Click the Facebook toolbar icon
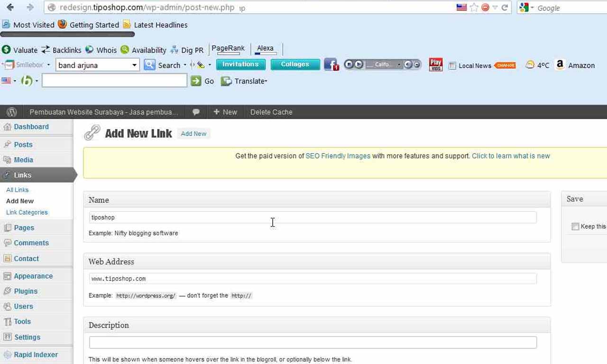The image size is (607, 364). click(331, 64)
